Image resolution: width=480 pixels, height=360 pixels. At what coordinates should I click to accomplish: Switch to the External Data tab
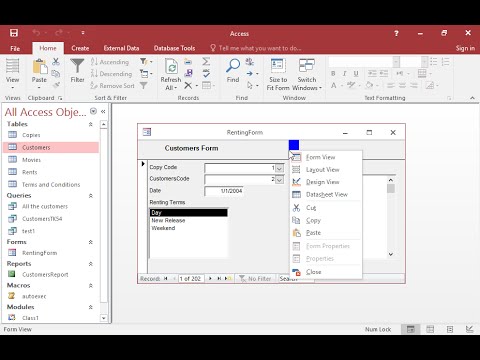tap(121, 48)
